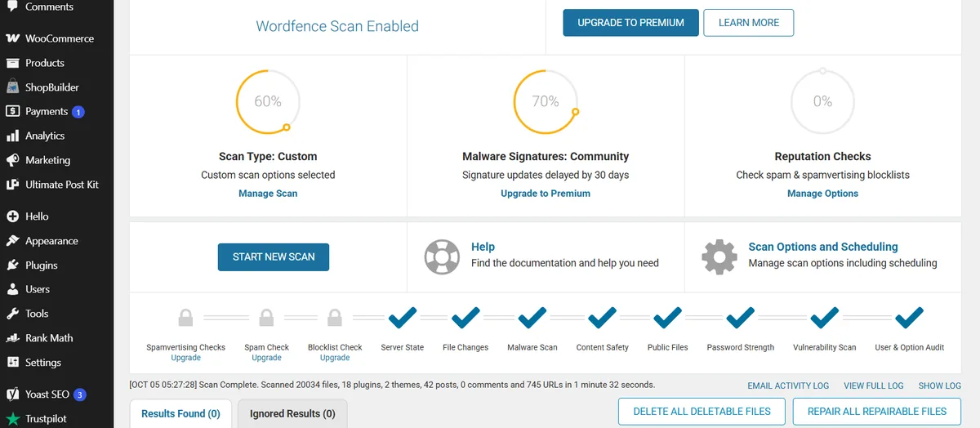Viewport: 980px width, 428px height.
Task: Click the Analytics bar chart icon
Action: pos(12,136)
